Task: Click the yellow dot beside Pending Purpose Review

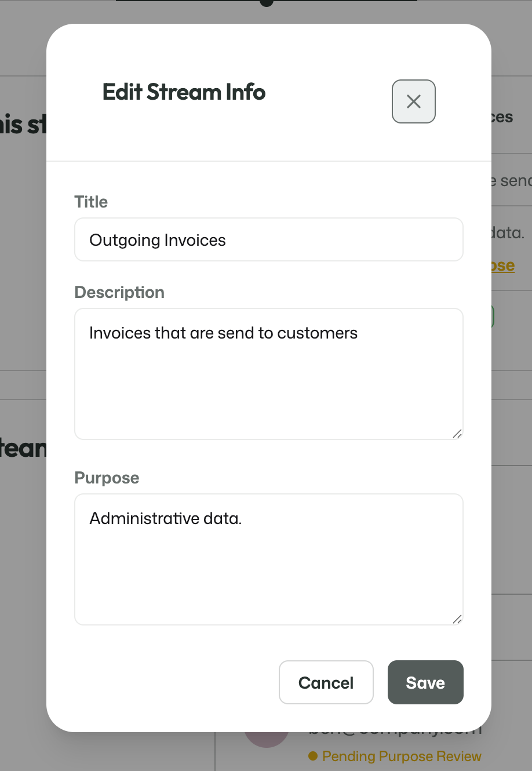Action: point(313,756)
